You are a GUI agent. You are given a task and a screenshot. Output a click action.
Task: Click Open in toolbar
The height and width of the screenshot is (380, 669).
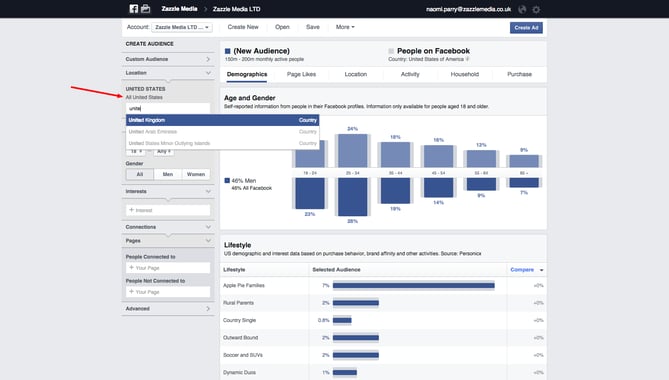click(282, 27)
